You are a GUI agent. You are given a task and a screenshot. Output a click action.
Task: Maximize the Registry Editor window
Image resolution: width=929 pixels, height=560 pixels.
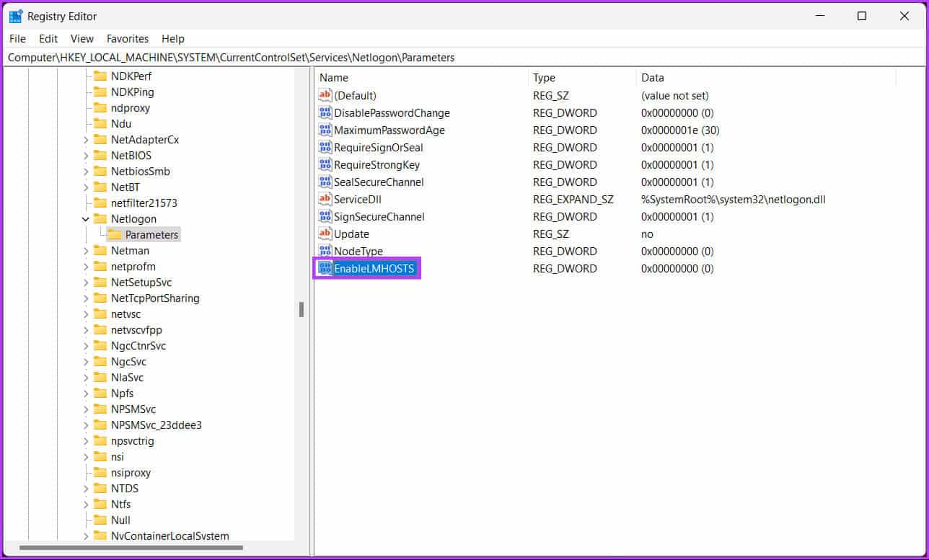862,16
